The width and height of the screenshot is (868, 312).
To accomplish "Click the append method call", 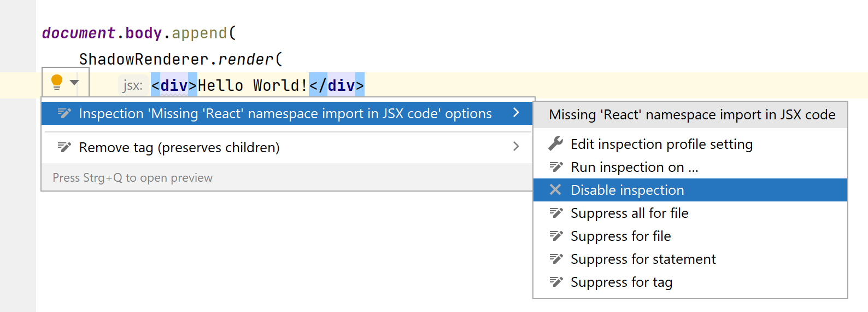I will [x=200, y=33].
